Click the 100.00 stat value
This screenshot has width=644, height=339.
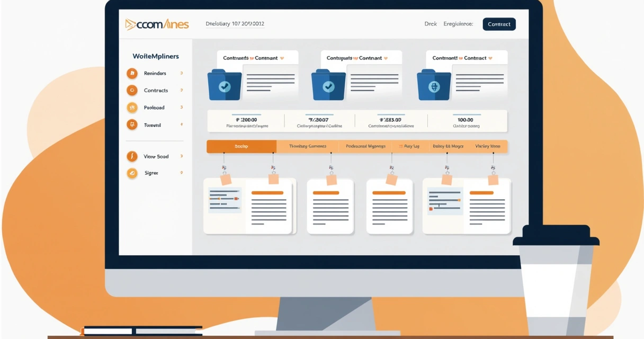[x=466, y=120]
